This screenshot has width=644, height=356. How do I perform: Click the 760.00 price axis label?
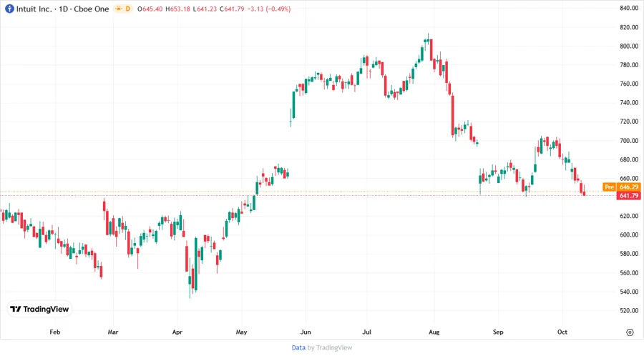point(629,84)
